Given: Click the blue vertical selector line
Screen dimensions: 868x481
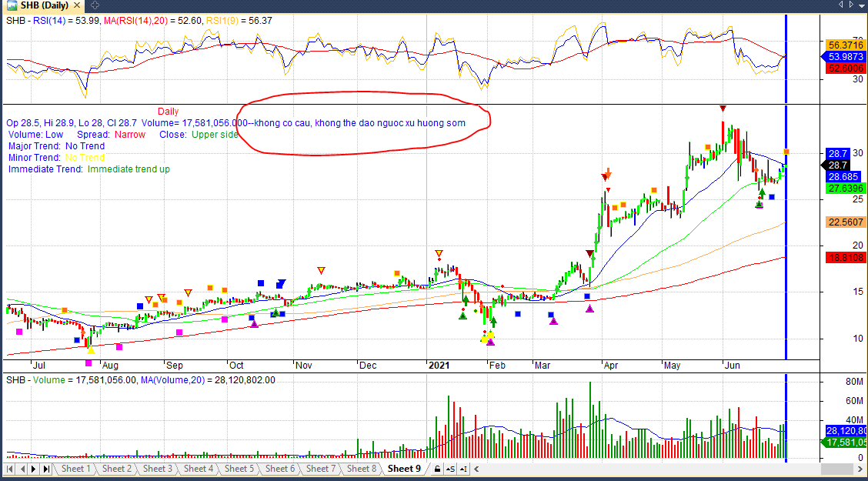Looking at the screenshot, I should [x=786, y=231].
